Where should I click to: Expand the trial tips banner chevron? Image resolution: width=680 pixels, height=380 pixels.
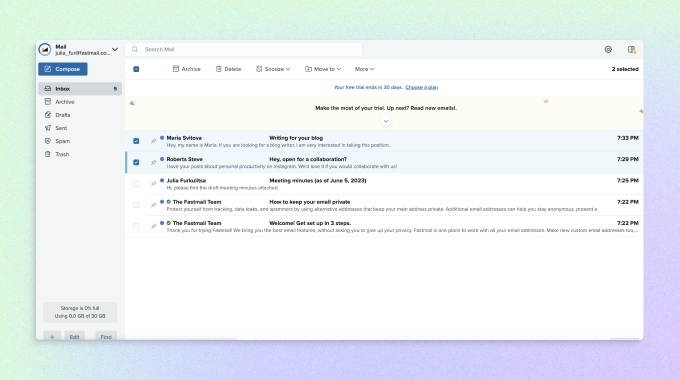point(386,121)
